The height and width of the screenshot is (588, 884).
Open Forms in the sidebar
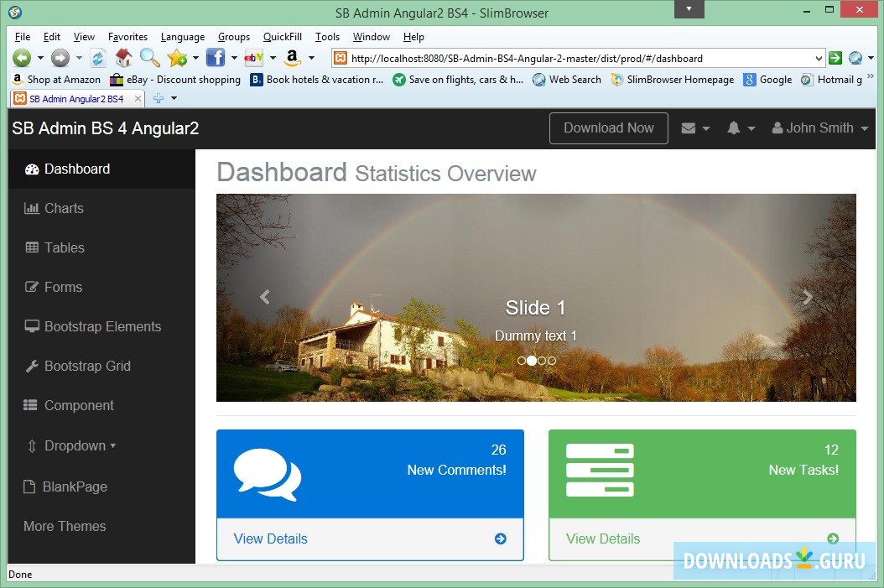101,288
